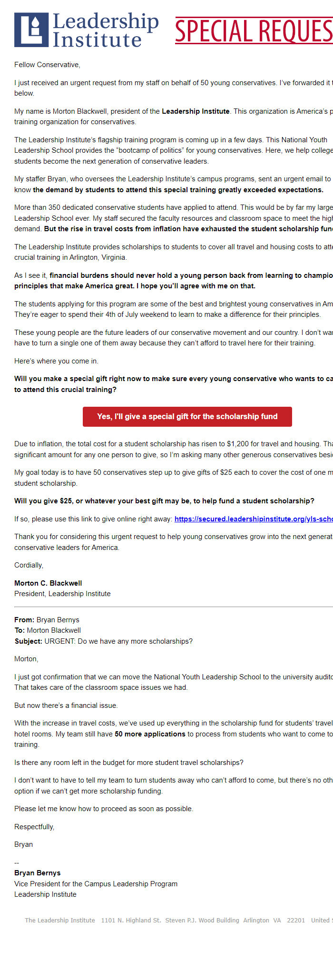Click the "Here's where you come in." line
The image size is (333, 980).
pyautogui.click(x=56, y=361)
